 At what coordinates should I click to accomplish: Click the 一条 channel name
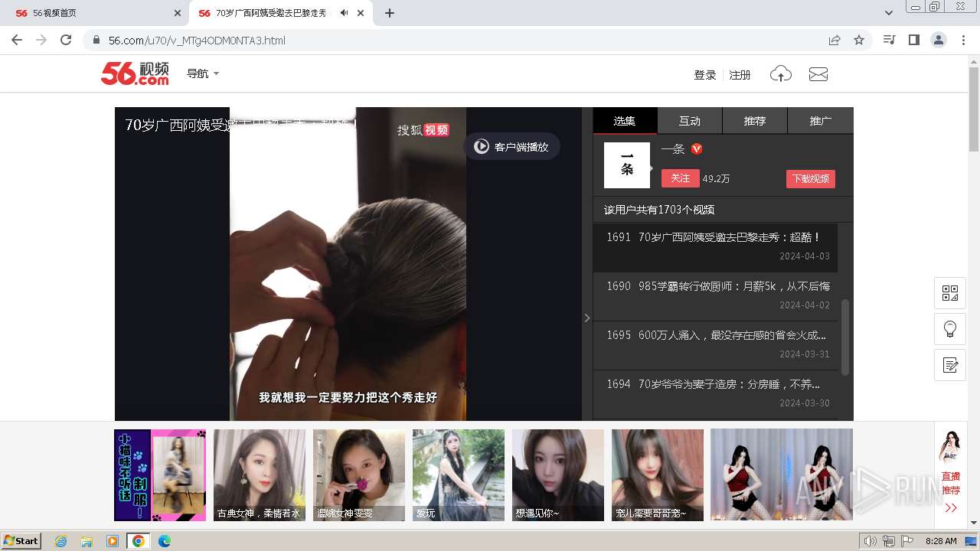673,149
